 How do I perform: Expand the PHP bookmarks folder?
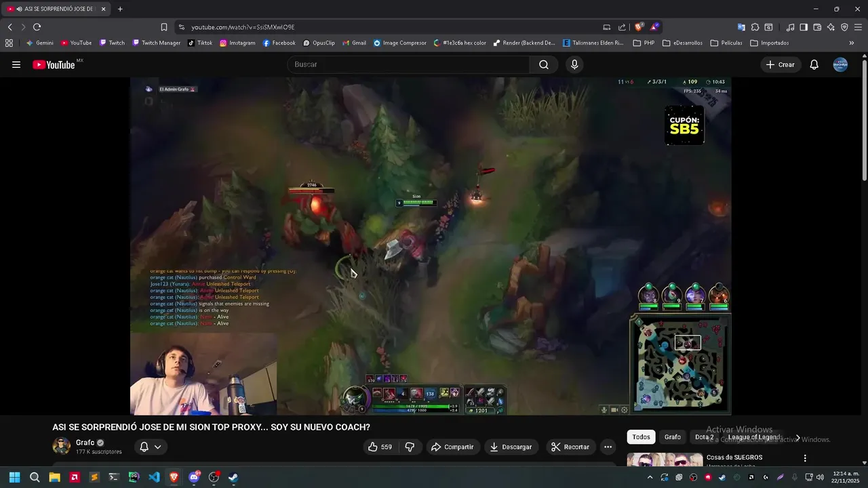(644, 43)
